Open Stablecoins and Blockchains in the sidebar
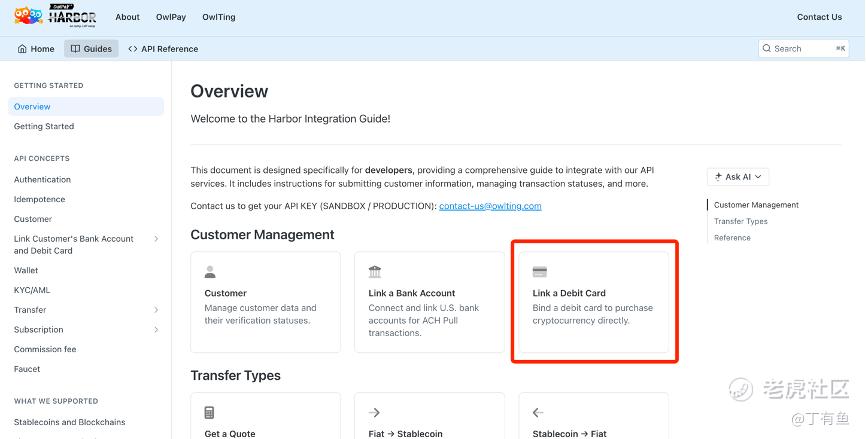 pyautogui.click(x=70, y=422)
